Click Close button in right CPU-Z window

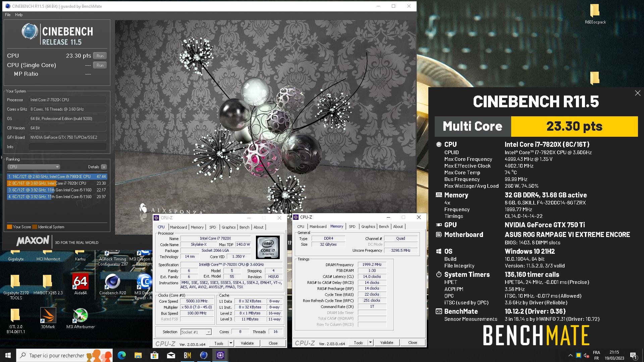click(413, 343)
